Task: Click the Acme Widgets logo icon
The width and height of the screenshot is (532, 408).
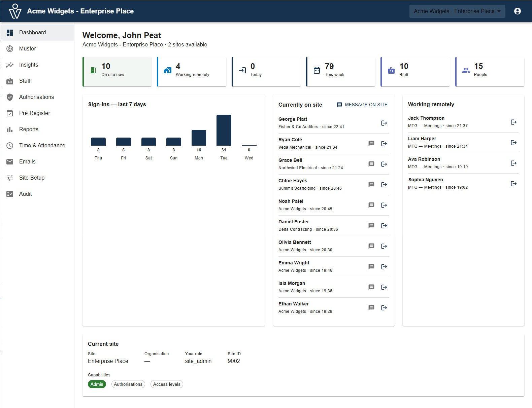Action: click(x=15, y=11)
